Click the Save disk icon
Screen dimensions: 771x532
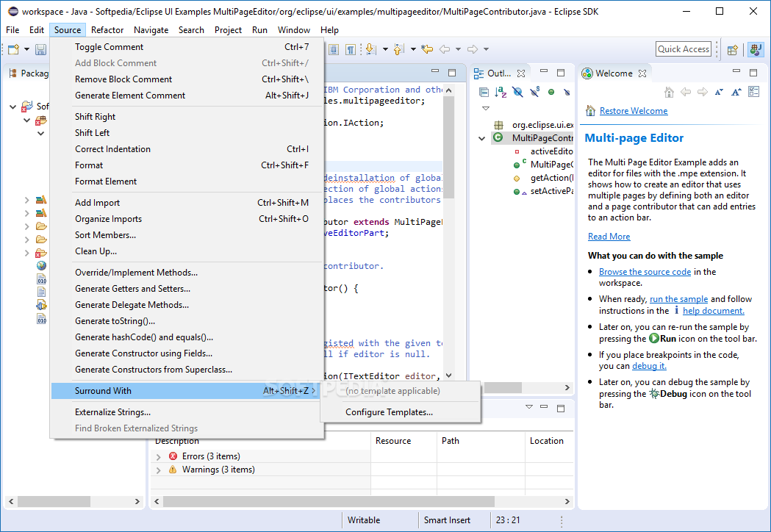41,49
